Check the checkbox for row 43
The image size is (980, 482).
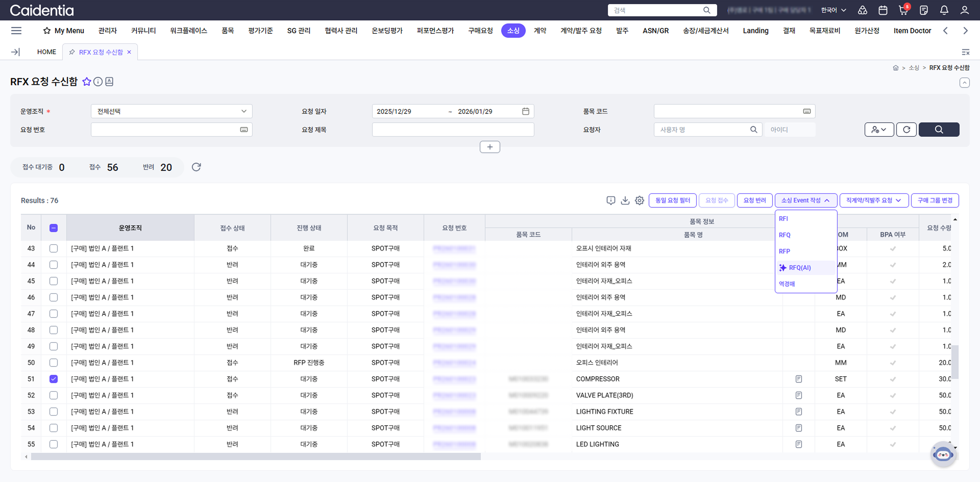coord(54,248)
